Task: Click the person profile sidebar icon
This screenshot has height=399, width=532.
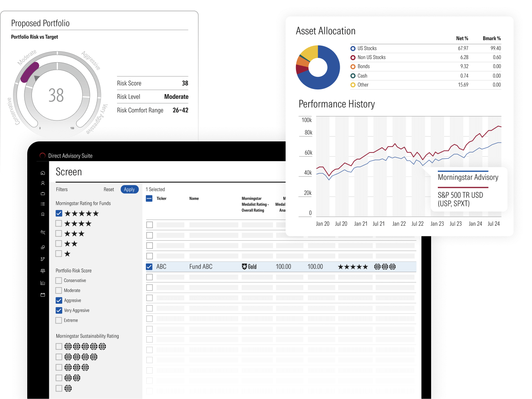Action: click(43, 183)
